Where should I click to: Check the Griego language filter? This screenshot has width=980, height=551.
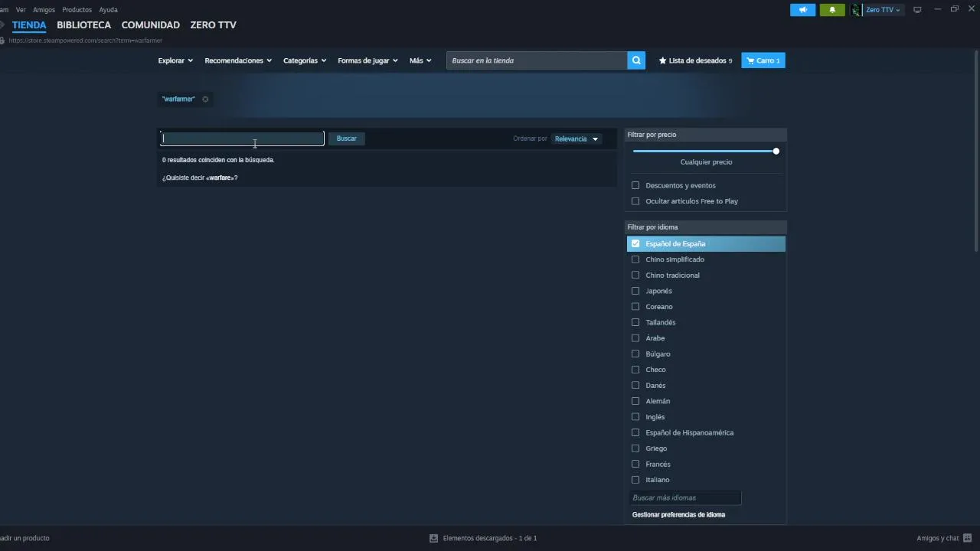(x=635, y=448)
